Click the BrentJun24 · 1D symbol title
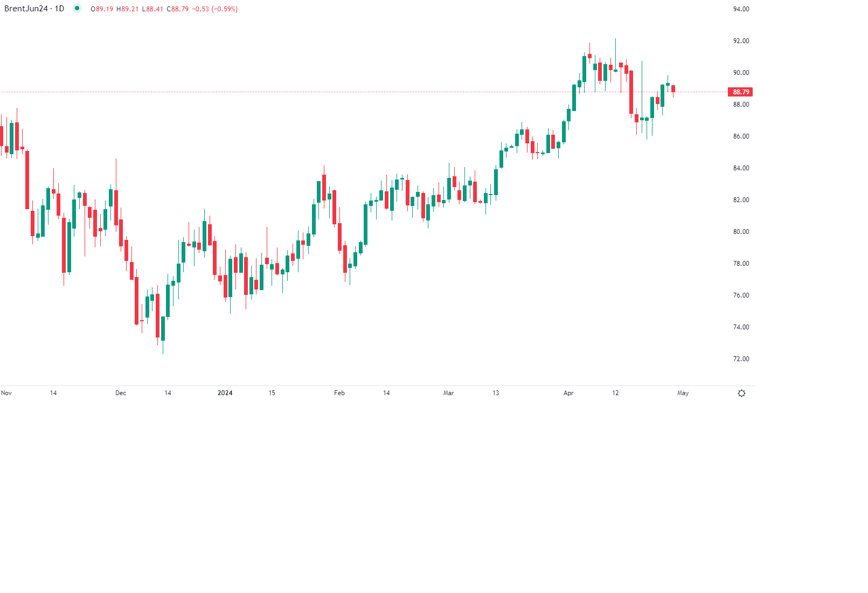 tap(34, 9)
